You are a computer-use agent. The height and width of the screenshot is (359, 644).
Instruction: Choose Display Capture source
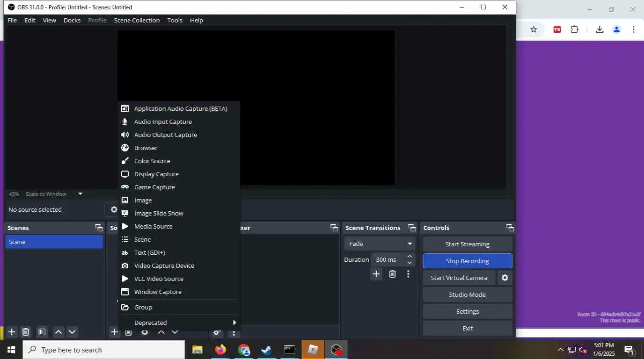(179, 174)
